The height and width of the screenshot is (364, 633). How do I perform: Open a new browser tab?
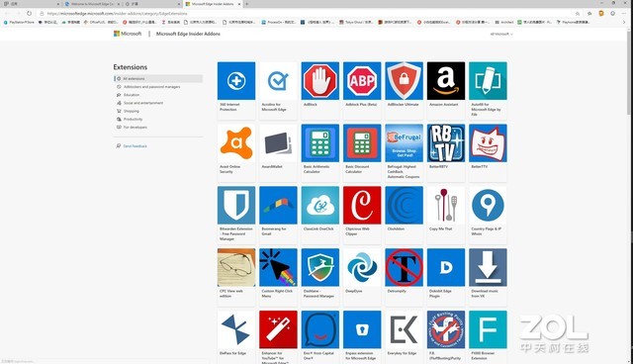pos(246,4)
